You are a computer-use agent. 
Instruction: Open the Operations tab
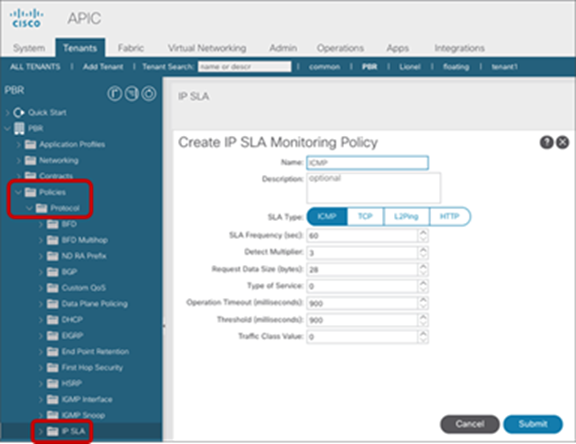(340, 48)
